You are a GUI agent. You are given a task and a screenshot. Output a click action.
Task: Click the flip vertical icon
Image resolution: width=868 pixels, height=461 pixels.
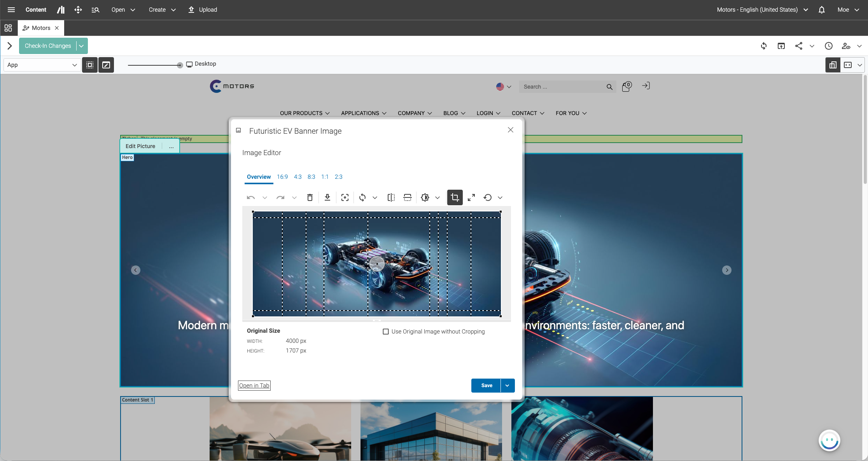pyautogui.click(x=407, y=197)
